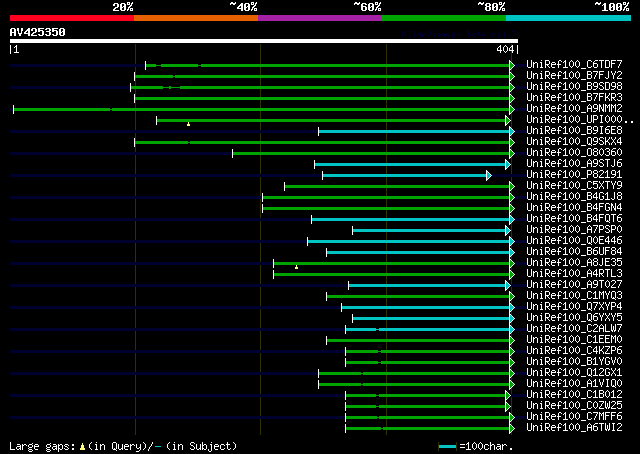Click the cyan A7PSP0 alignment bar
The image size is (640, 454).
pyautogui.click(x=429, y=231)
